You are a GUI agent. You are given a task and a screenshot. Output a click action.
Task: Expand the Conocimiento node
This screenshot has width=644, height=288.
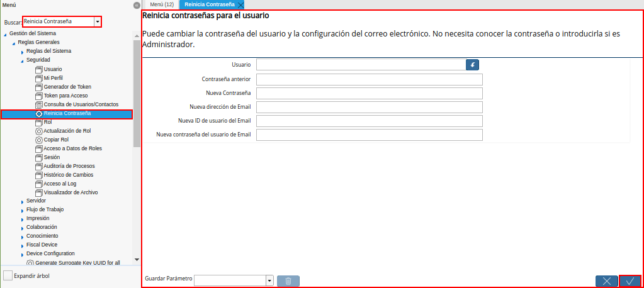[22, 236]
